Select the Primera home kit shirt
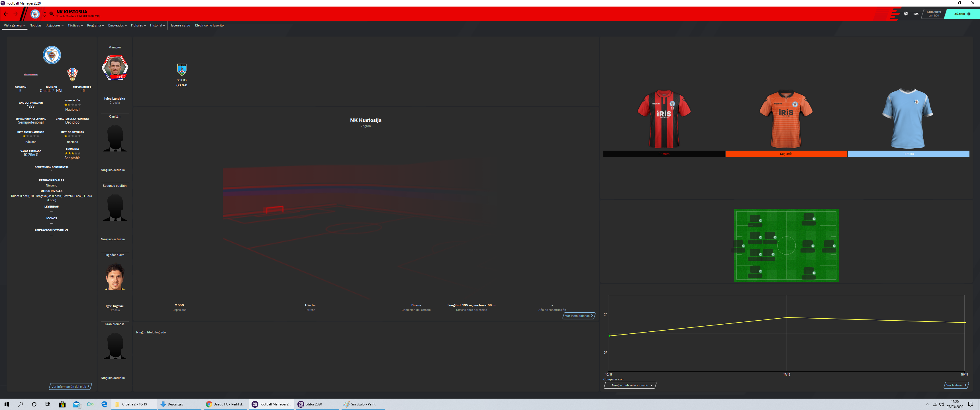This screenshot has height=410, width=980. [x=664, y=119]
